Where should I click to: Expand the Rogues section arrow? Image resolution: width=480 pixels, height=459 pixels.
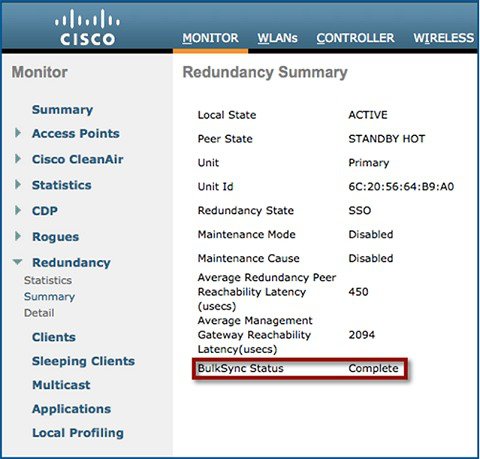(x=18, y=236)
